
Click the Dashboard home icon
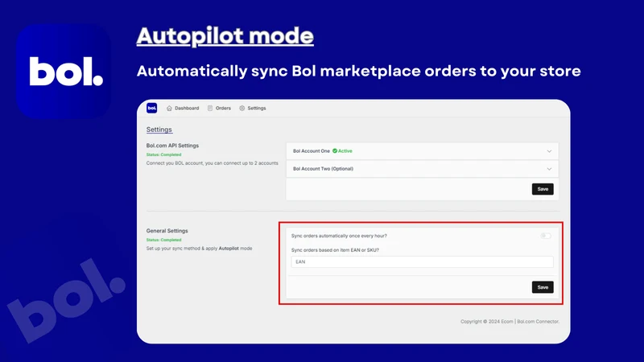pos(169,109)
